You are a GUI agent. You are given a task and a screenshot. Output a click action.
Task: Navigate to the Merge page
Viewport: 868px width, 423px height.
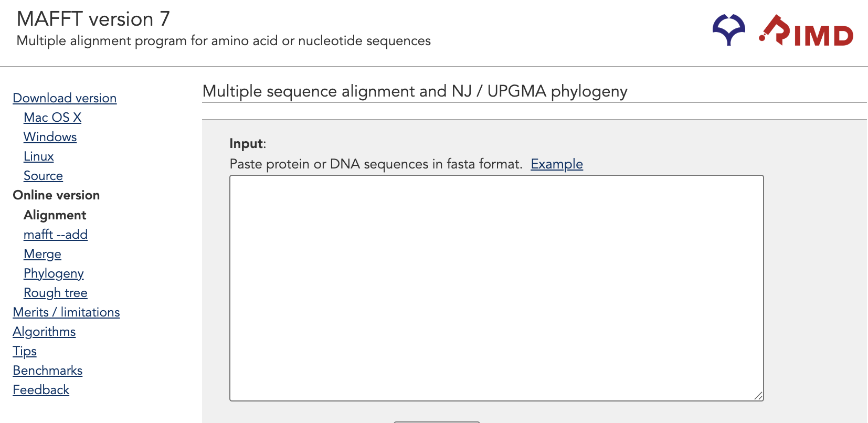[x=43, y=254]
